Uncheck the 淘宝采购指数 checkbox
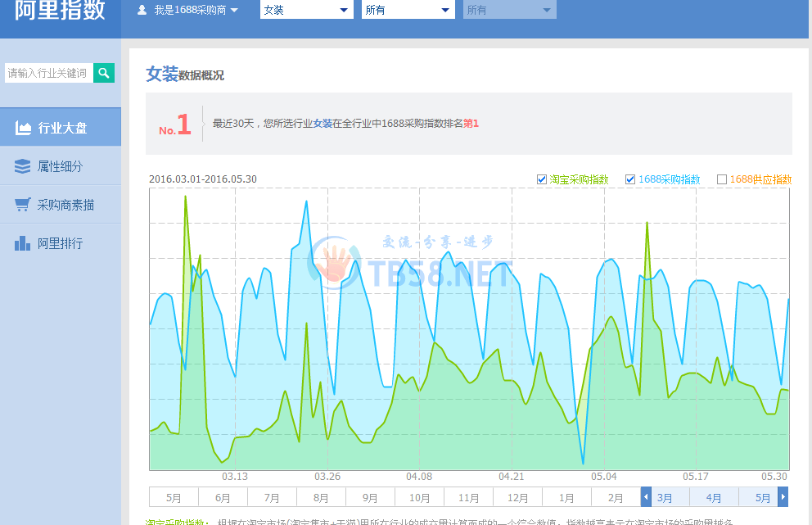The image size is (812, 525). click(542, 179)
